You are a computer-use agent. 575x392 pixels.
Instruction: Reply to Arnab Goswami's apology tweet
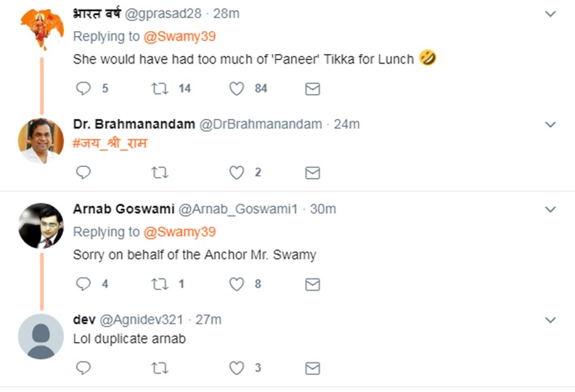[83, 285]
